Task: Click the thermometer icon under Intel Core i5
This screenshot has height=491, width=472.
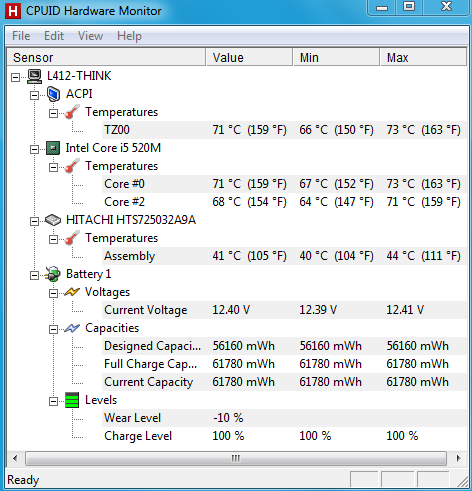Action: [72, 166]
